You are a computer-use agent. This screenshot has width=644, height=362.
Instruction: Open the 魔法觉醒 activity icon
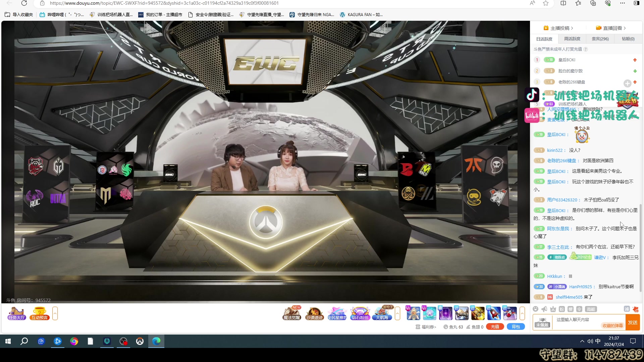pos(292,313)
